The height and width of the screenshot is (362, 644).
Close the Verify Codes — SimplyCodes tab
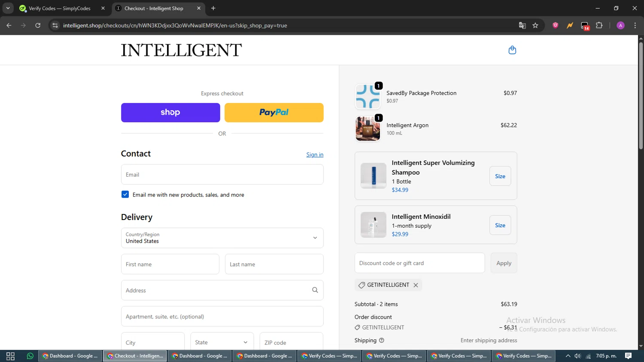tap(103, 8)
